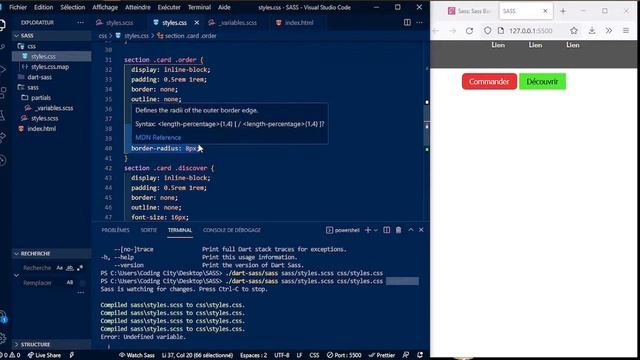Open the terminal launch profile dropdown
The image size is (640, 360).
[x=376, y=230]
